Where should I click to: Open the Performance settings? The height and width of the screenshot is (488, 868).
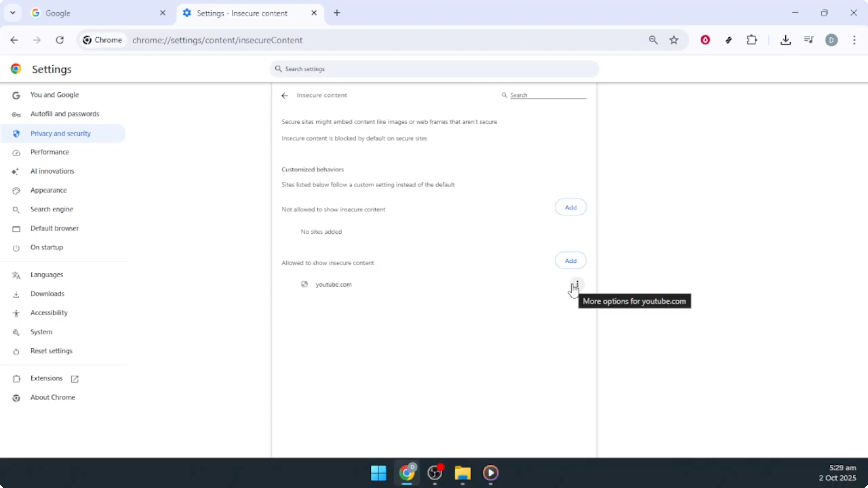(x=49, y=152)
